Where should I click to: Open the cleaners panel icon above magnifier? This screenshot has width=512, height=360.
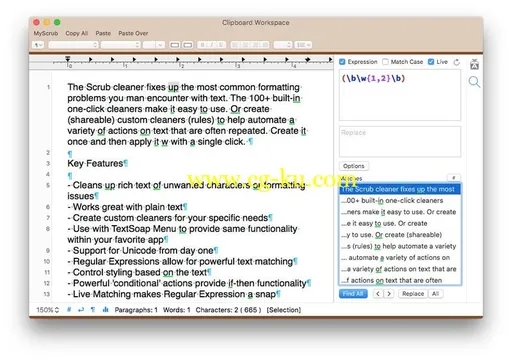tap(474, 64)
